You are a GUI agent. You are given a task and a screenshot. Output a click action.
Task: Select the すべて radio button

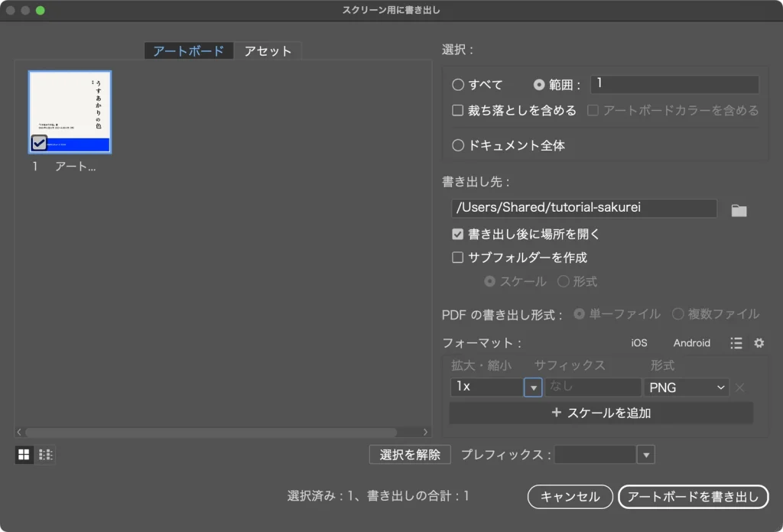pyautogui.click(x=458, y=85)
